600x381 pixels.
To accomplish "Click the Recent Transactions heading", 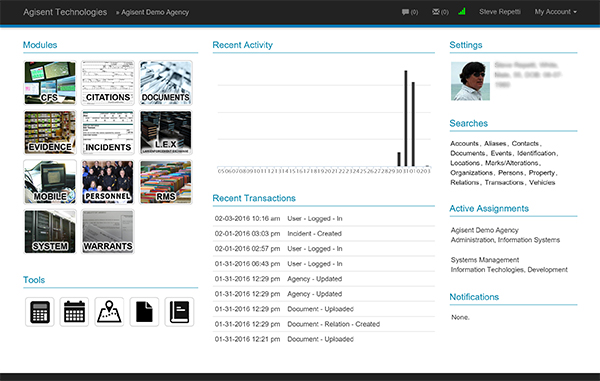I will click(254, 198).
